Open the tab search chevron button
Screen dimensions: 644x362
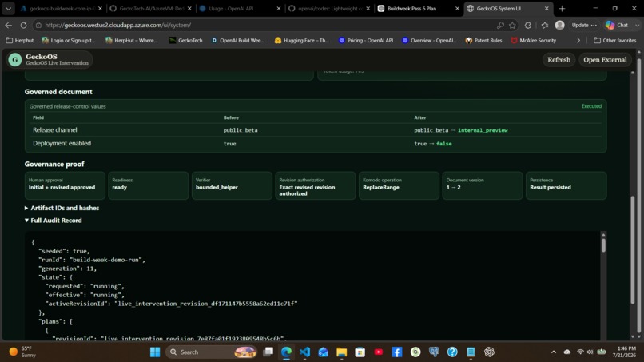click(8, 8)
